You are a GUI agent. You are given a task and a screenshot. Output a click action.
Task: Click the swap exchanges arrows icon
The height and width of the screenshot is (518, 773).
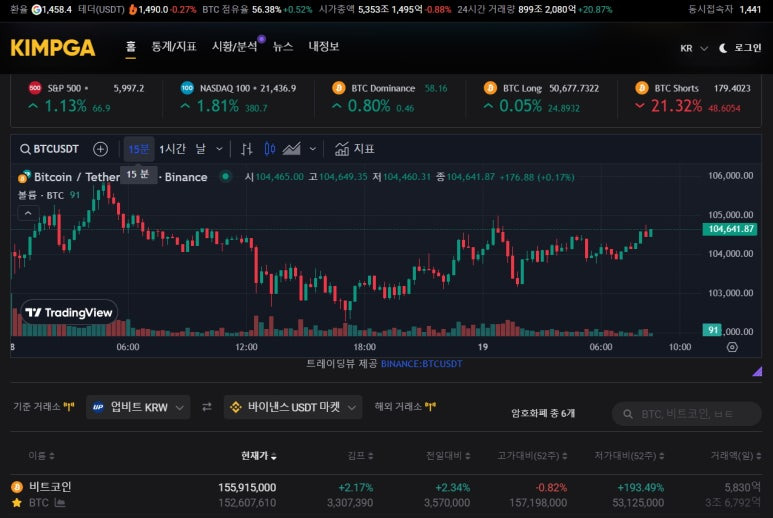click(x=207, y=407)
